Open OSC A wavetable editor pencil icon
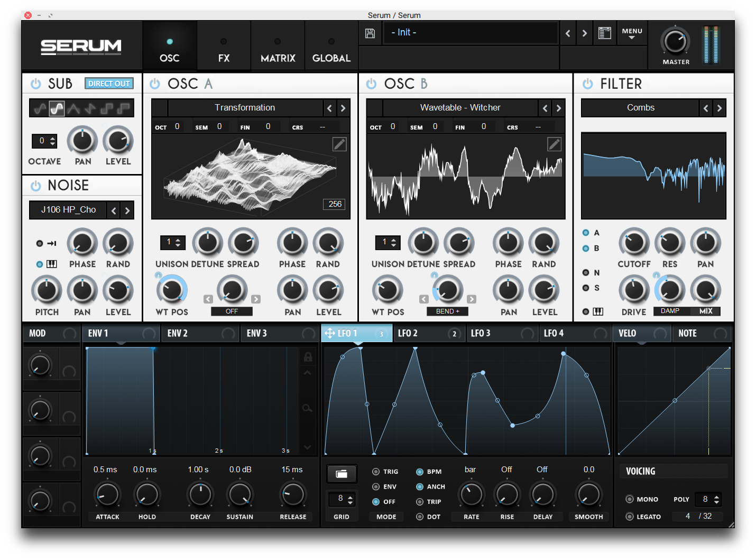Screen dimensions: 756x560 pyautogui.click(x=339, y=144)
